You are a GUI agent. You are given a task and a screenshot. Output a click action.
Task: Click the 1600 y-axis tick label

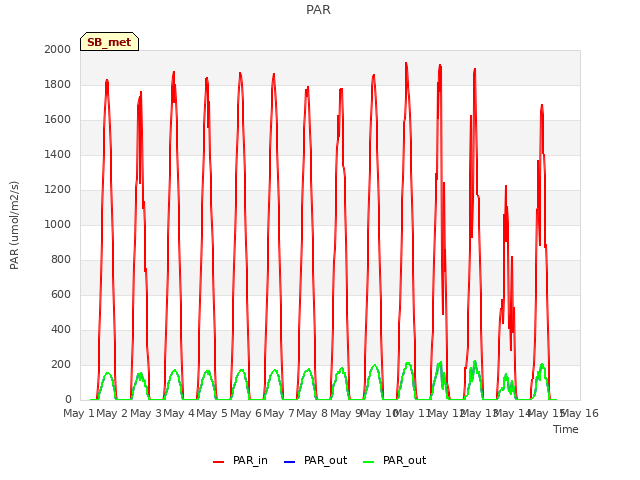point(58,120)
